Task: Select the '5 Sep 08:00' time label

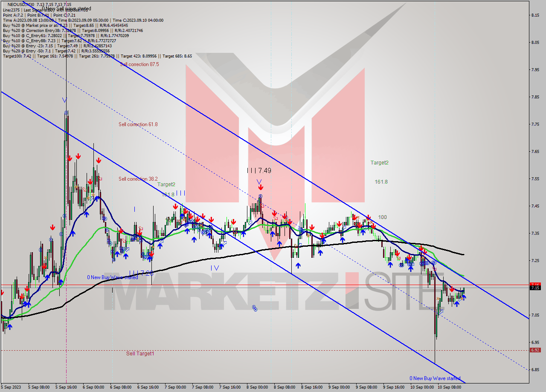Action: point(39,387)
